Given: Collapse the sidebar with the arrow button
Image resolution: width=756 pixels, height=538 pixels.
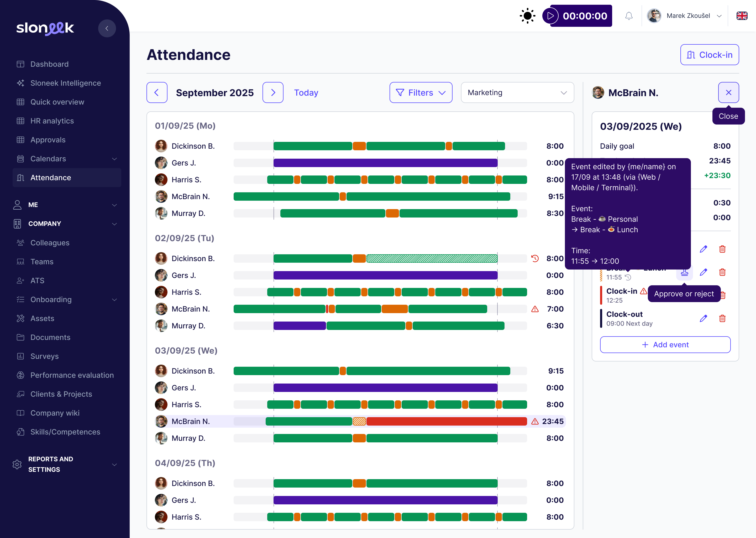Looking at the screenshot, I should click(107, 28).
